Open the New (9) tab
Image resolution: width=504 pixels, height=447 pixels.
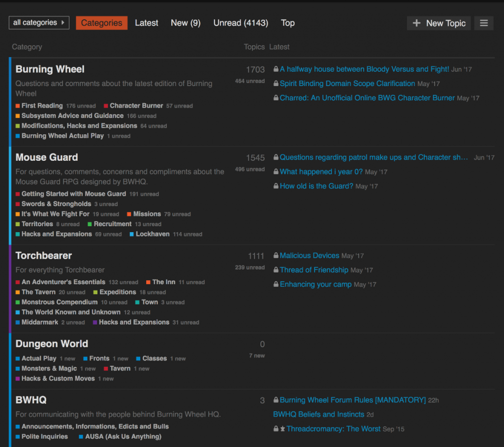(x=186, y=23)
